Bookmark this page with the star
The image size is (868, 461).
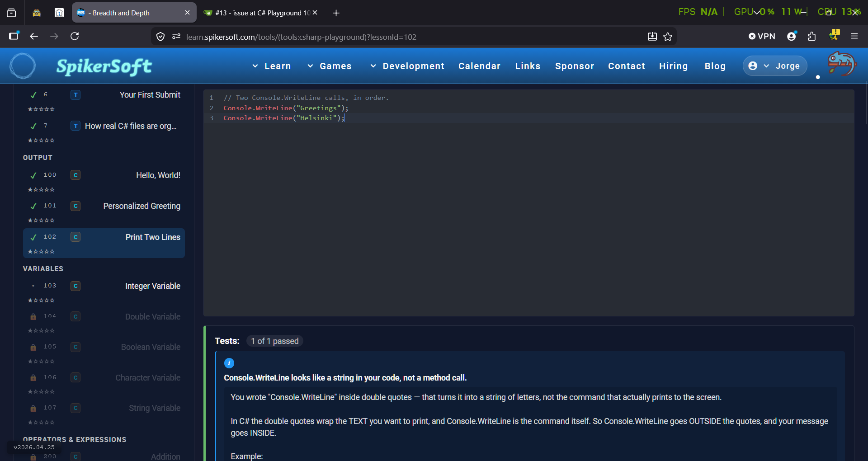click(668, 37)
